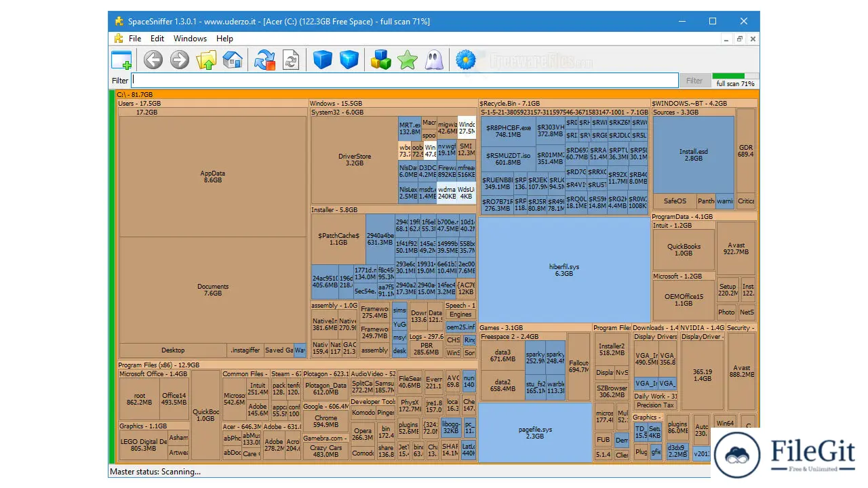Select the data3 671.6MB block

(x=502, y=356)
